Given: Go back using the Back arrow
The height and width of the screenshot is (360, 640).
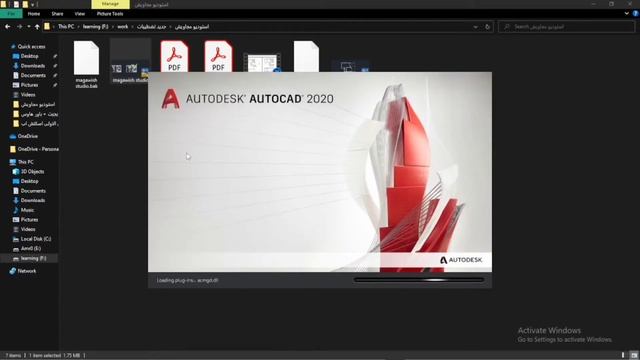Looking at the screenshot, I should [8, 27].
